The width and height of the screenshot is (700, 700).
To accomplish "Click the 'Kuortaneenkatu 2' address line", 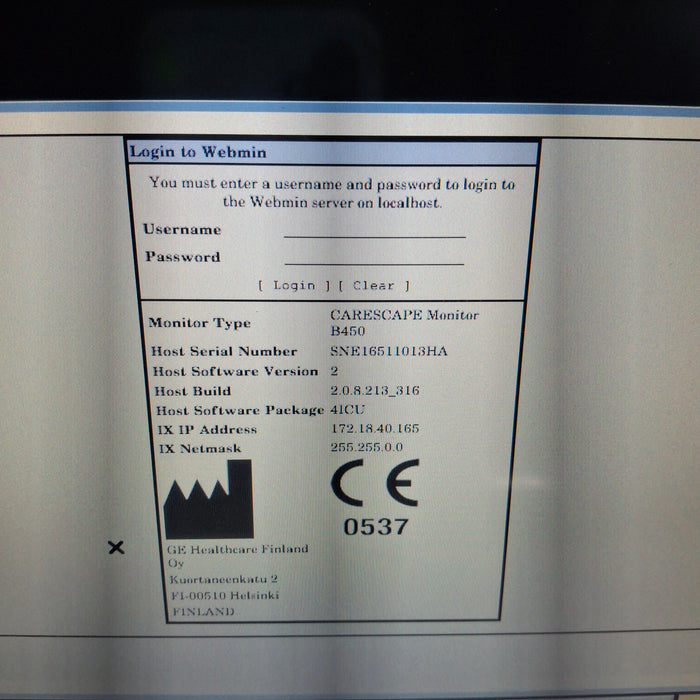I will [223, 579].
